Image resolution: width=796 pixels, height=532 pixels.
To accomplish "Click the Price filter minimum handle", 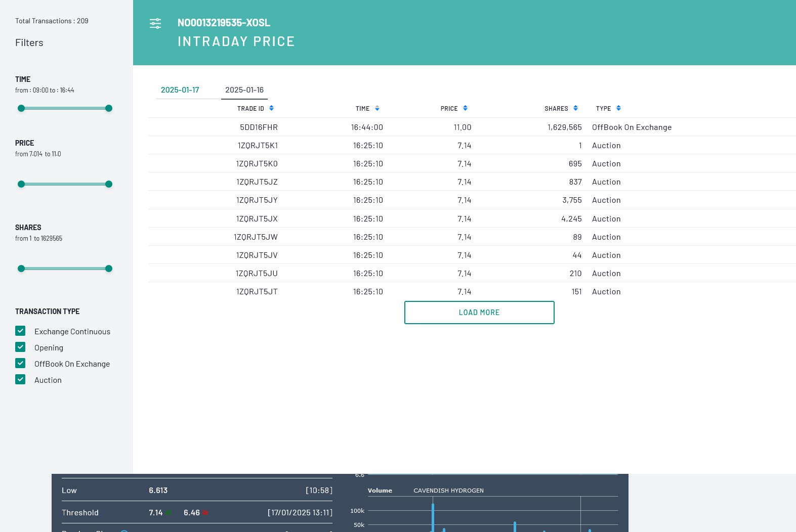I will click(21, 184).
